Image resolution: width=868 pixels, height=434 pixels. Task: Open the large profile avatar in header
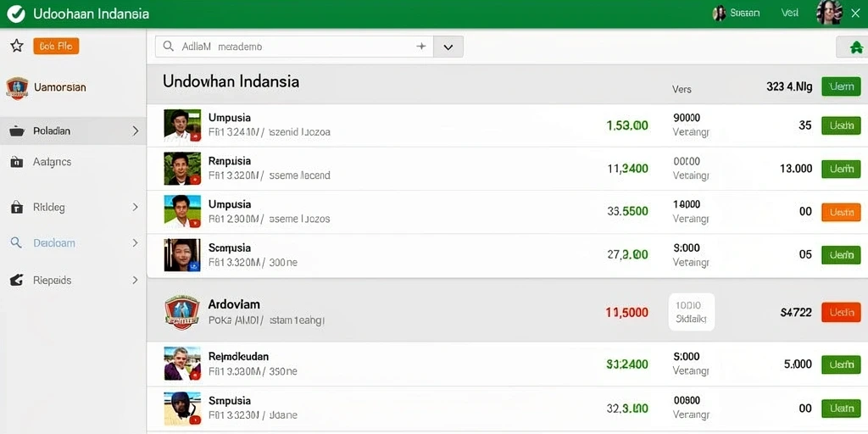point(829,13)
